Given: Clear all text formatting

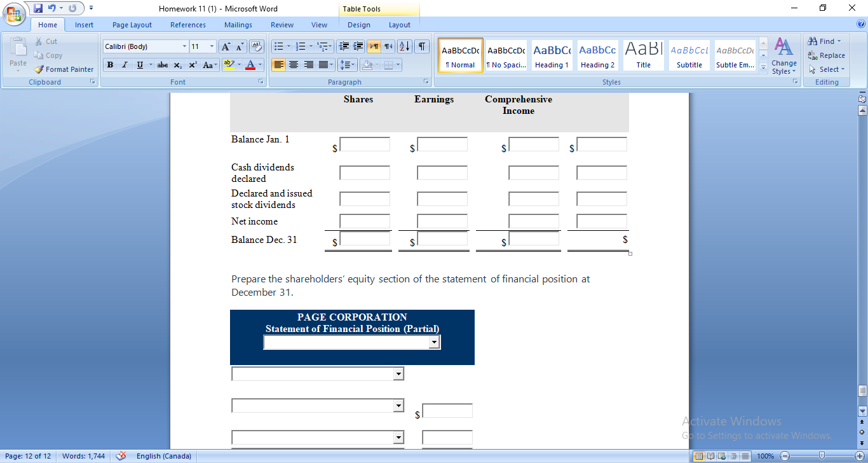Looking at the screenshot, I should (x=257, y=46).
